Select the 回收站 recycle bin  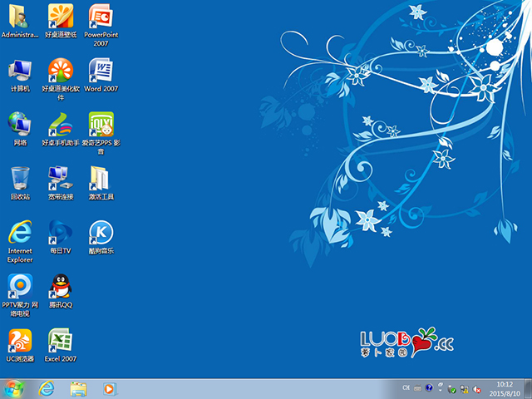pos(20,178)
